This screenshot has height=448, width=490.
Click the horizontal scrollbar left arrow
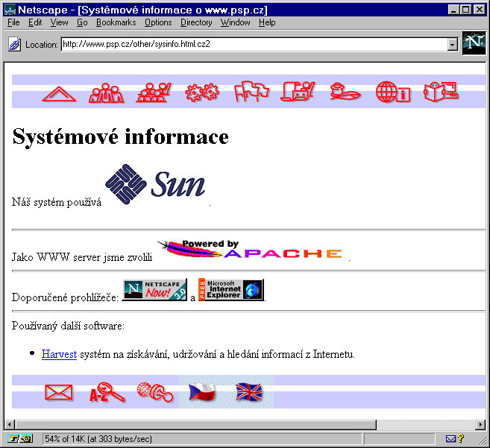point(10,425)
